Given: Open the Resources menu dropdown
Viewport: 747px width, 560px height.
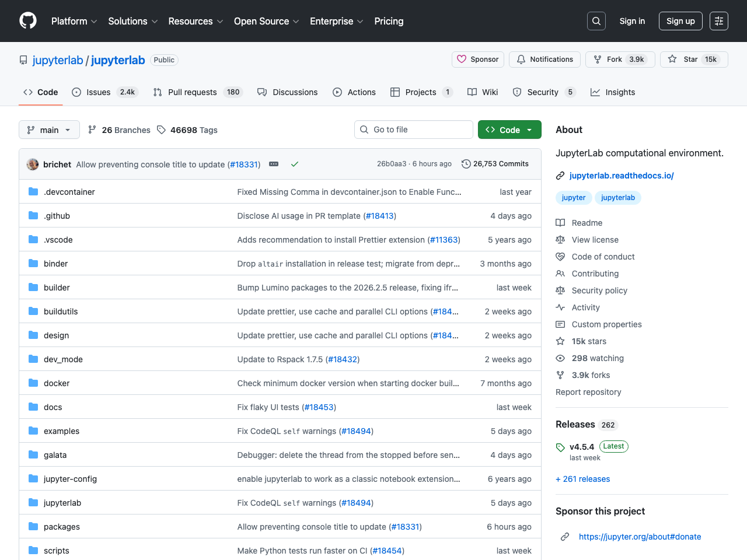Looking at the screenshot, I should click(195, 21).
